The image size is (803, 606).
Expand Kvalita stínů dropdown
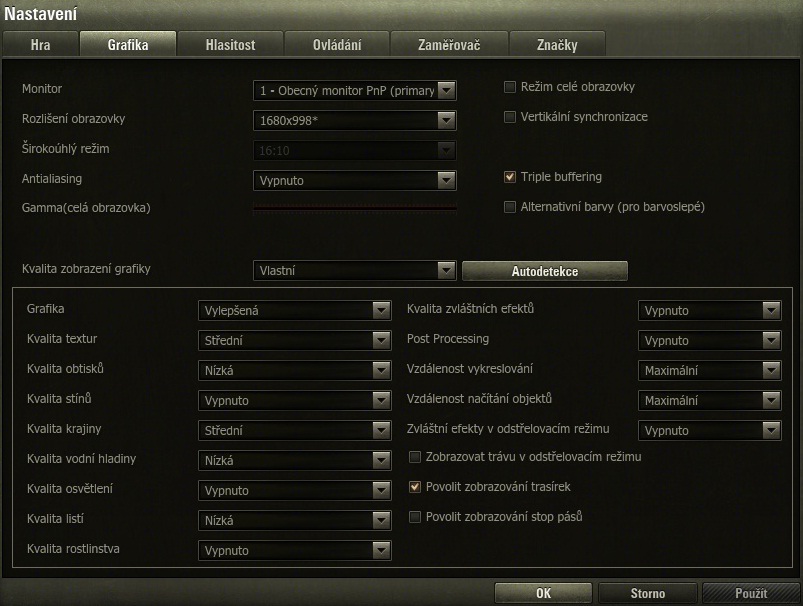(x=294, y=401)
